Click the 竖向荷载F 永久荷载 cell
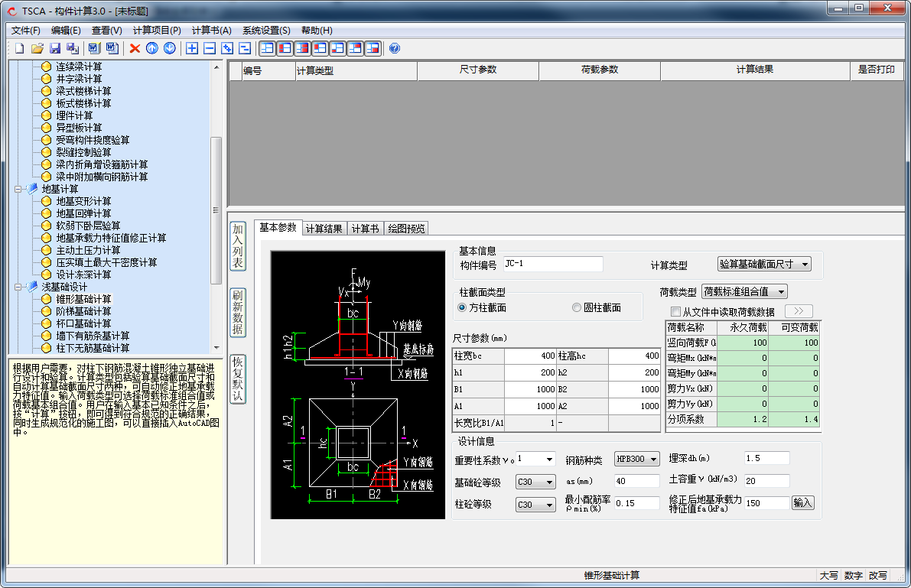 (x=743, y=343)
